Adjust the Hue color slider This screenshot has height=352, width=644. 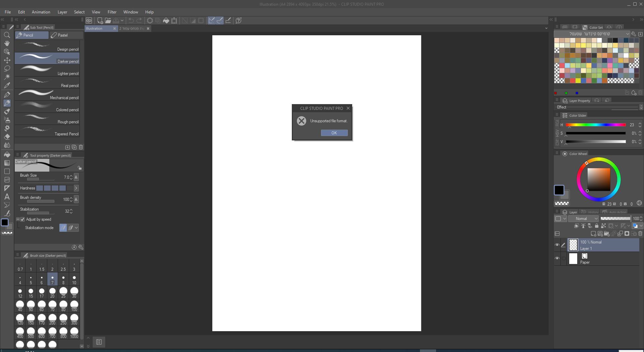596,125
